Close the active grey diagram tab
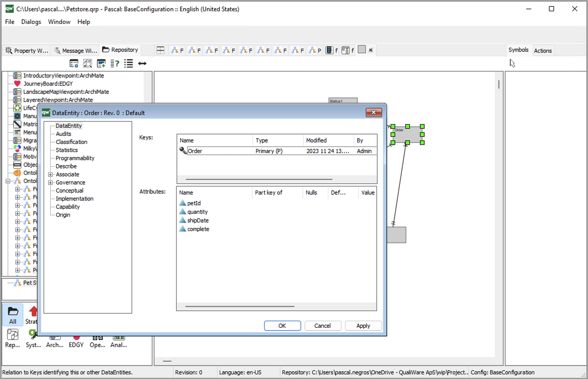The width and height of the screenshot is (588, 379). click(x=371, y=50)
